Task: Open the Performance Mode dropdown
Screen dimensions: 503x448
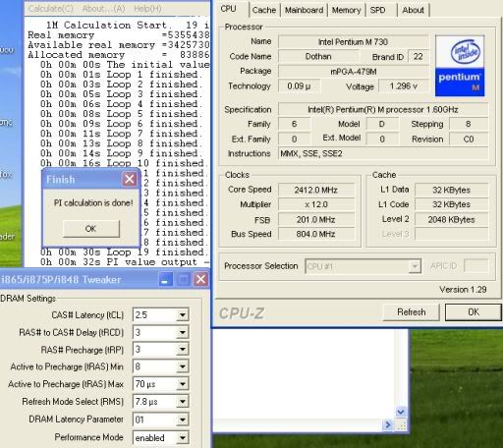Action: (161, 437)
